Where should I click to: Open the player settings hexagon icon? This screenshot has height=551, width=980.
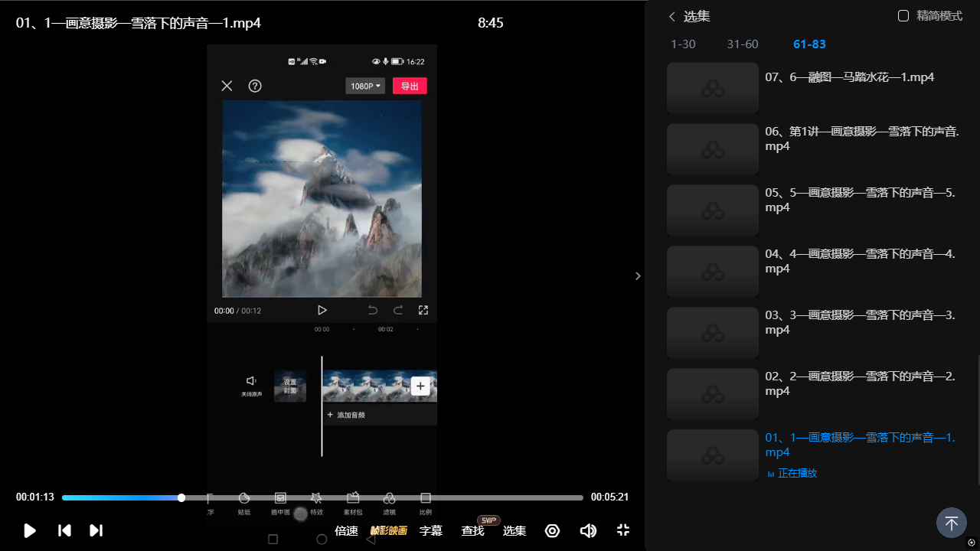pos(552,530)
